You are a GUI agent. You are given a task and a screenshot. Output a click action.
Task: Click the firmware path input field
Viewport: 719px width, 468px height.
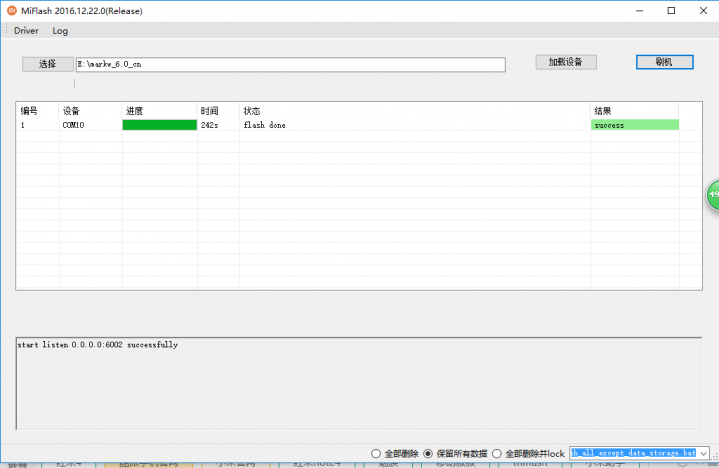click(291, 65)
